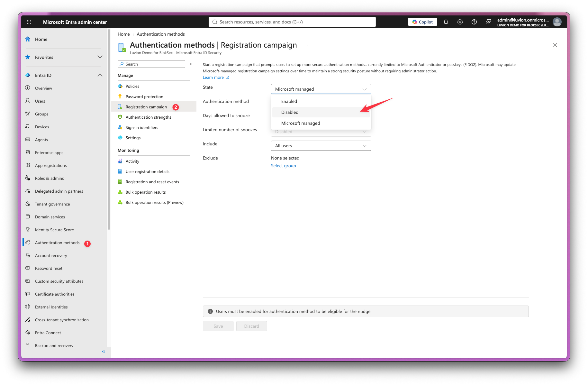Viewport: 588px width, 385px height.
Task: Click the Discard button
Action: tap(251, 326)
